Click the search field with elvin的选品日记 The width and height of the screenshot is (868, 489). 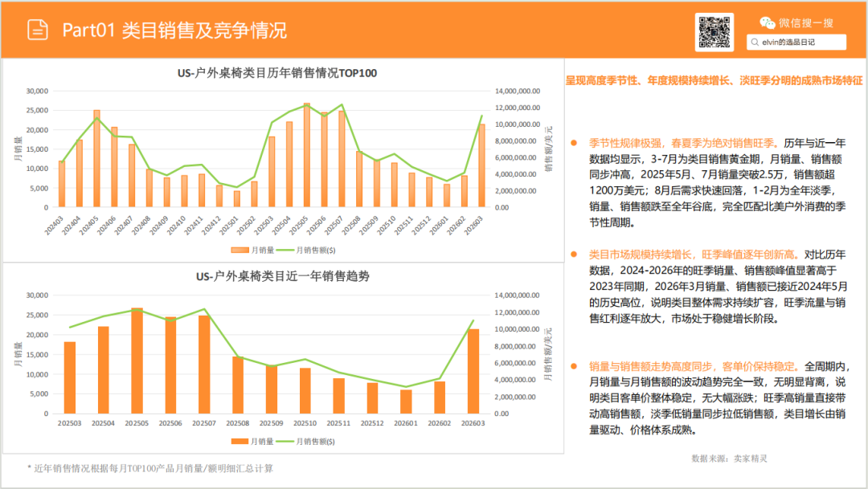[x=796, y=42]
